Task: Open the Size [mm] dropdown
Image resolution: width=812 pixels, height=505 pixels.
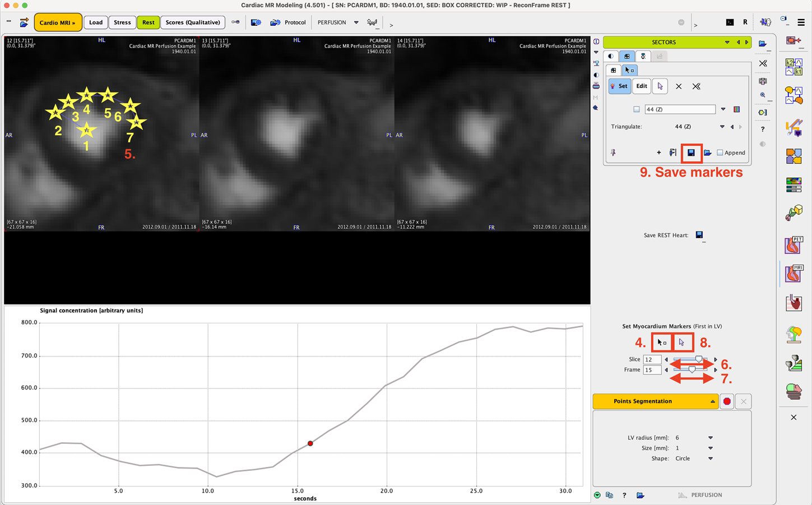Action: 711,448
